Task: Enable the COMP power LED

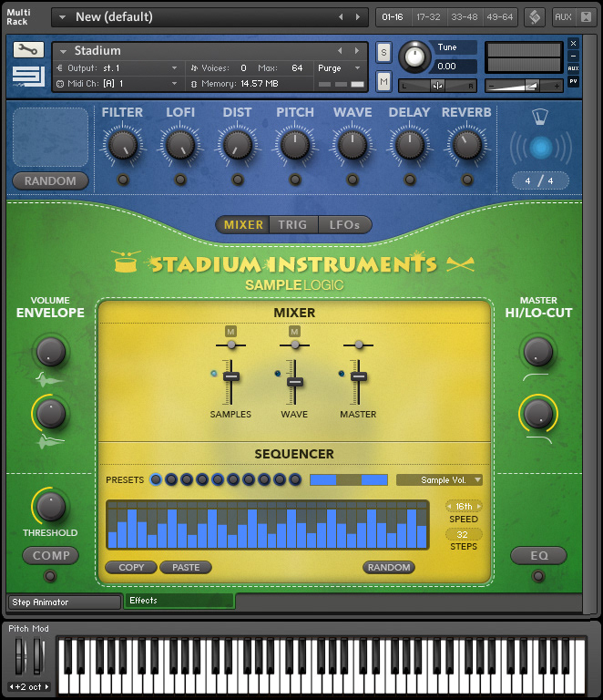Action: (50, 576)
